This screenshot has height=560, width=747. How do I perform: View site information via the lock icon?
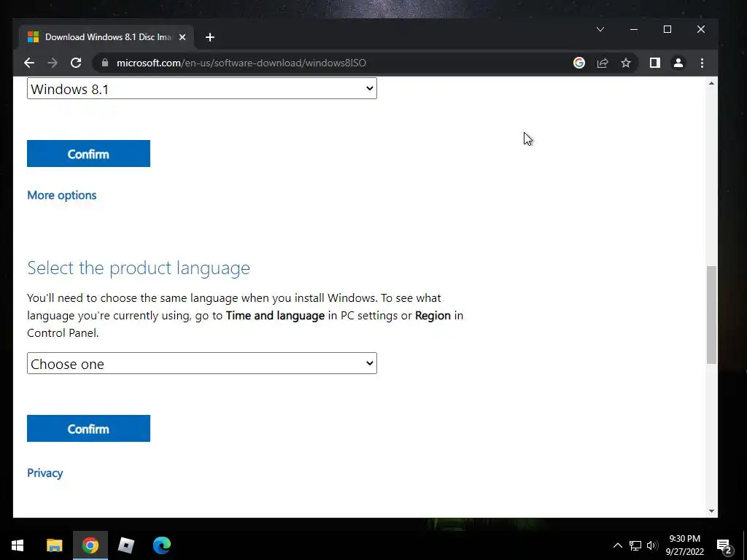(x=105, y=63)
